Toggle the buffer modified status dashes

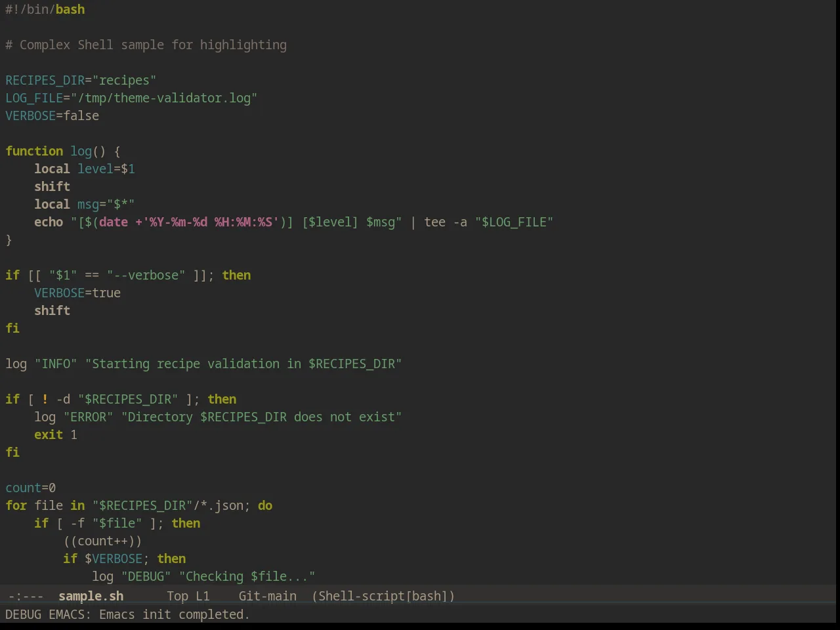coord(26,596)
